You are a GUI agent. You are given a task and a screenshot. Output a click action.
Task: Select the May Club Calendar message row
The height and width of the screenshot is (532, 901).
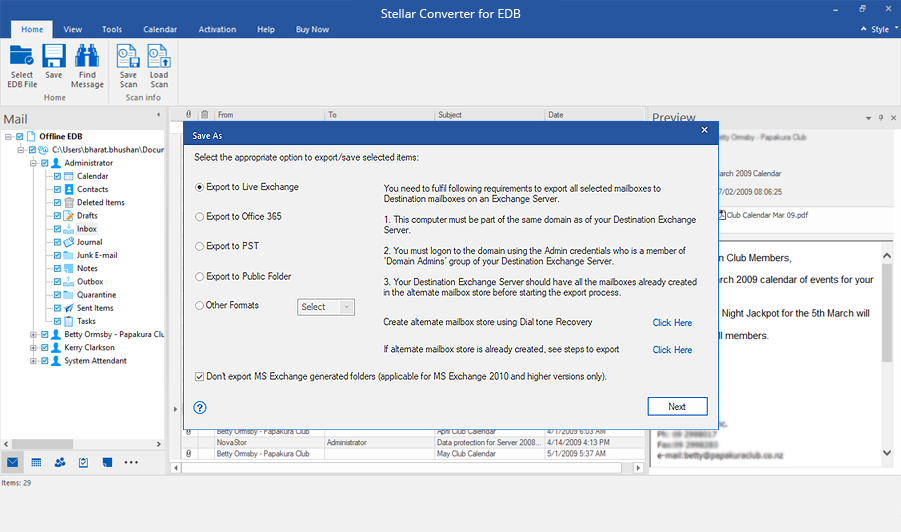(414, 454)
